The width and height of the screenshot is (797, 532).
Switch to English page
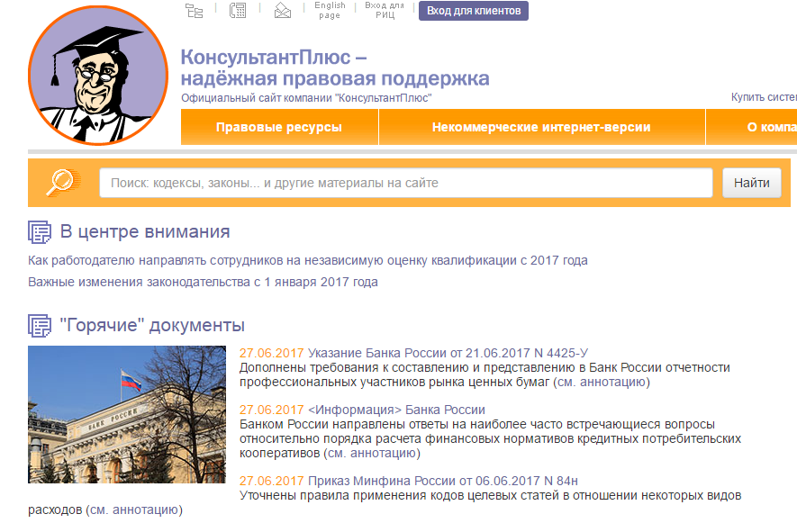[x=330, y=10]
